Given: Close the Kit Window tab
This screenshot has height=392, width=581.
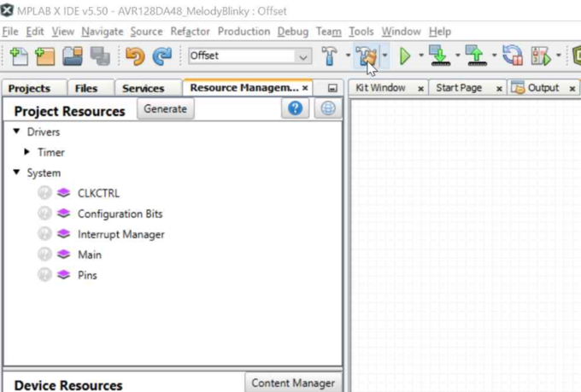Looking at the screenshot, I should coord(420,89).
